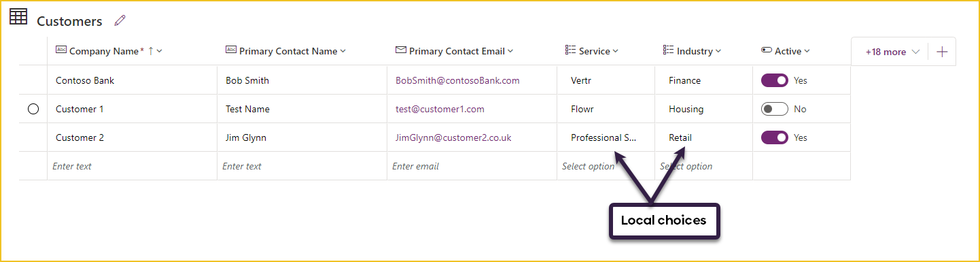Click the table grid icon next to Customers

[18, 17]
